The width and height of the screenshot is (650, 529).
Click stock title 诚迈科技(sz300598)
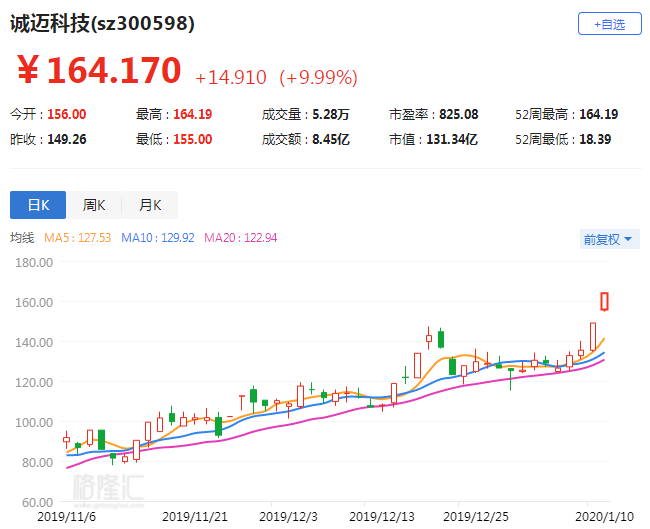click(102, 23)
